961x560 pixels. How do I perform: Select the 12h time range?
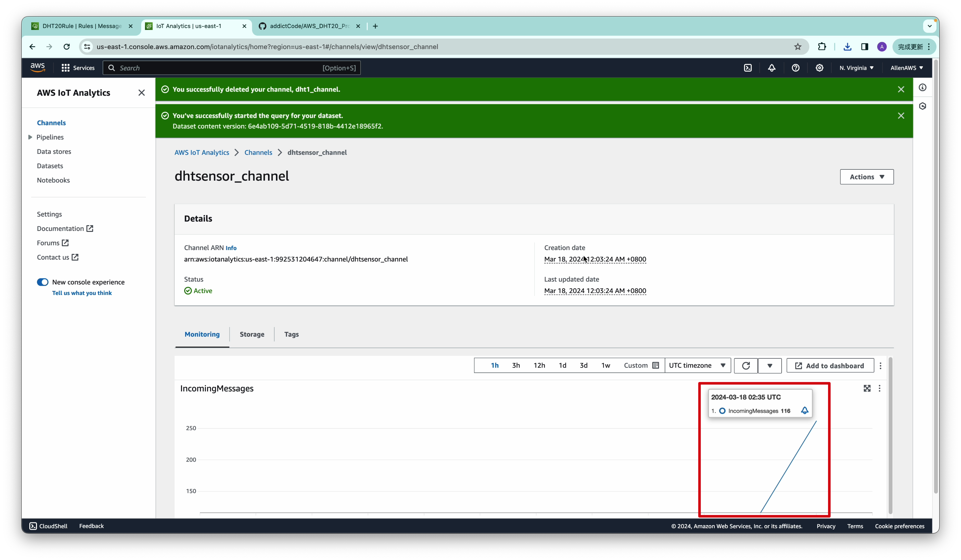coord(539,365)
